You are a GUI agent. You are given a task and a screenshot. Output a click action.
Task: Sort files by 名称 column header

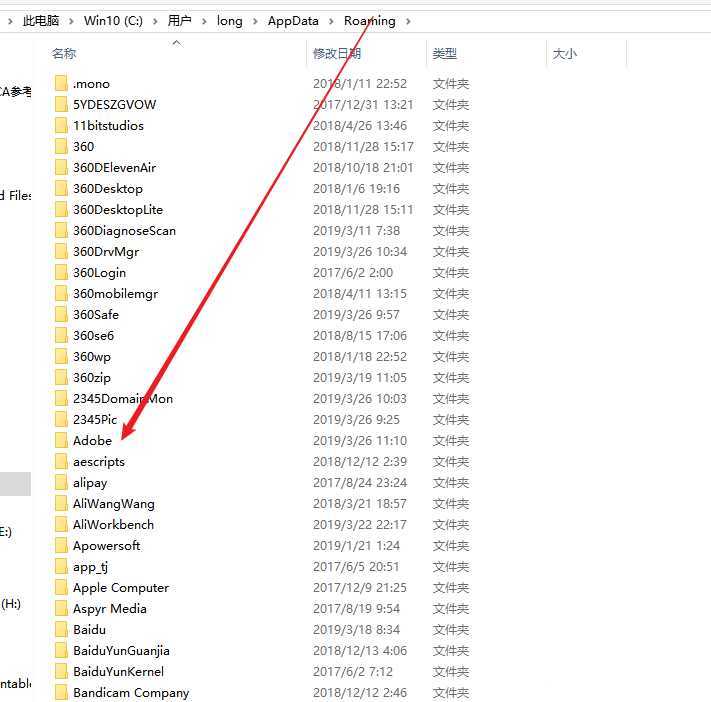[64, 54]
